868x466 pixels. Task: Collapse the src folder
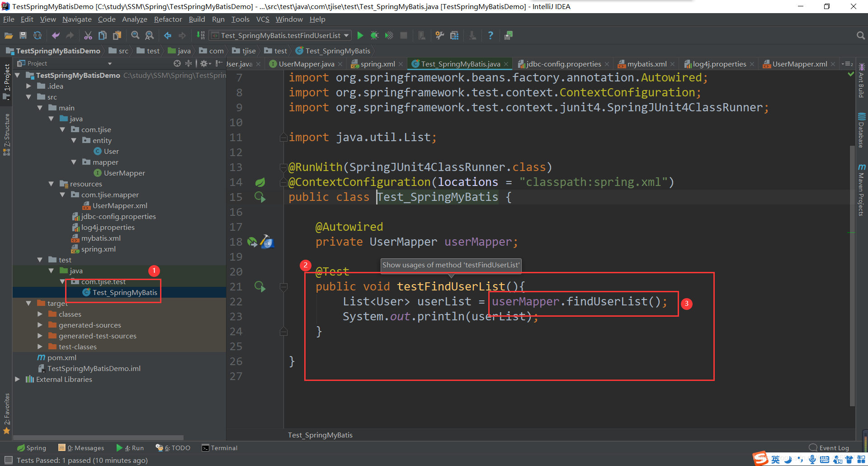[28, 97]
